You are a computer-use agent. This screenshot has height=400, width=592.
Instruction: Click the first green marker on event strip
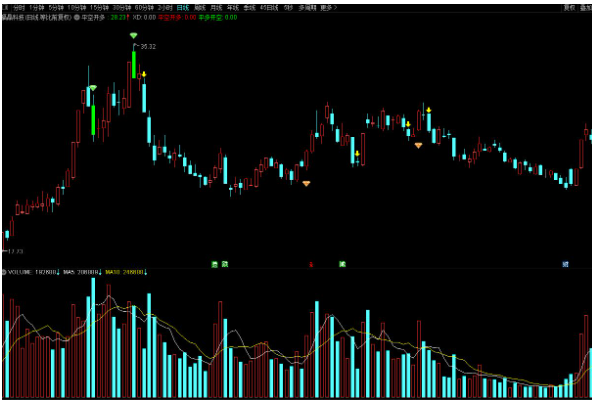pyautogui.click(x=214, y=264)
